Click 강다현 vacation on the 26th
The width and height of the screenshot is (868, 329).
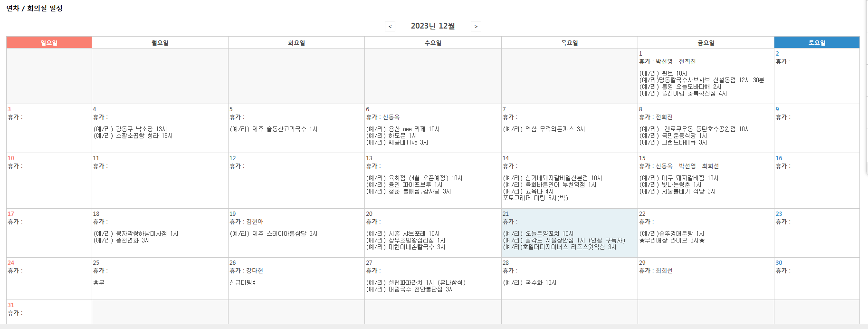click(x=255, y=271)
